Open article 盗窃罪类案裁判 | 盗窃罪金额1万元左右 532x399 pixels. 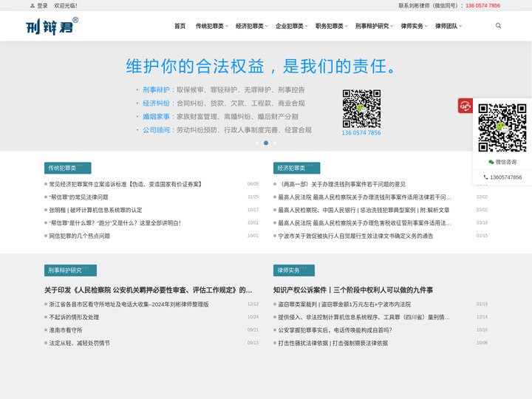tap(344, 304)
